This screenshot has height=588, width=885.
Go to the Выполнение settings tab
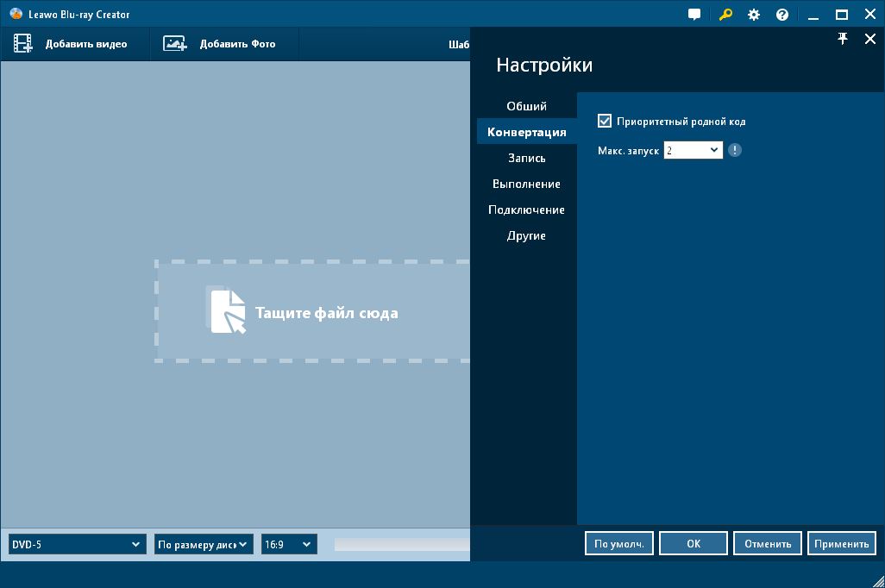[526, 184]
